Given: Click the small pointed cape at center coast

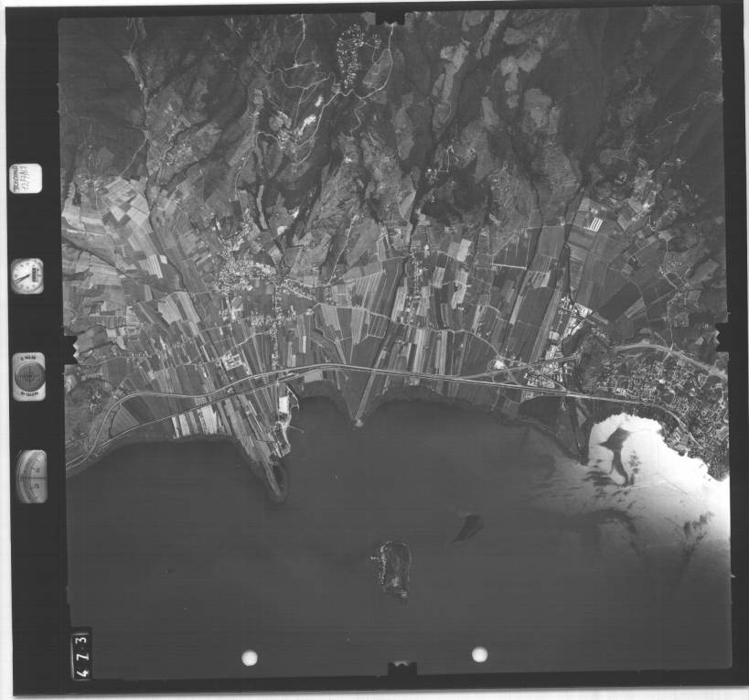Looking at the screenshot, I should click(x=358, y=419).
